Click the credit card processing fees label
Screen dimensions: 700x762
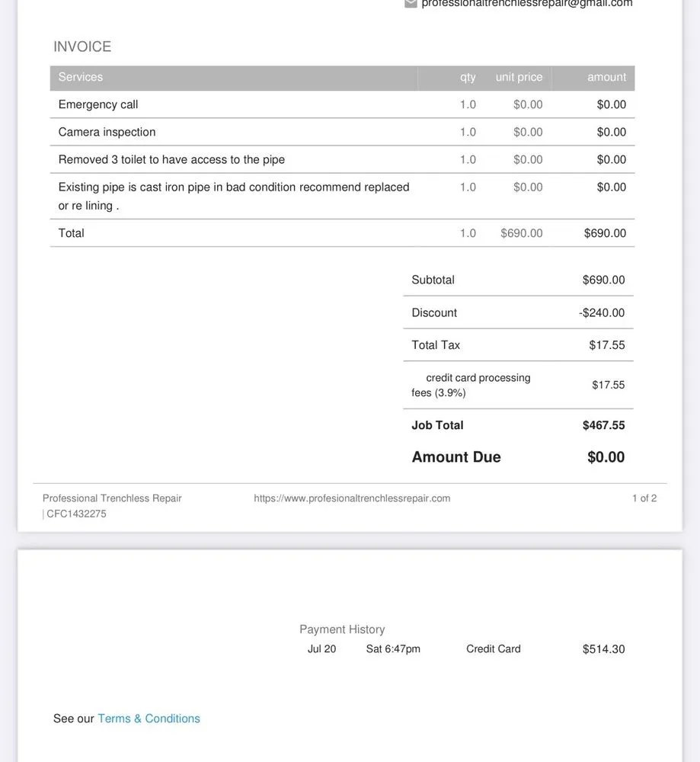click(x=471, y=385)
